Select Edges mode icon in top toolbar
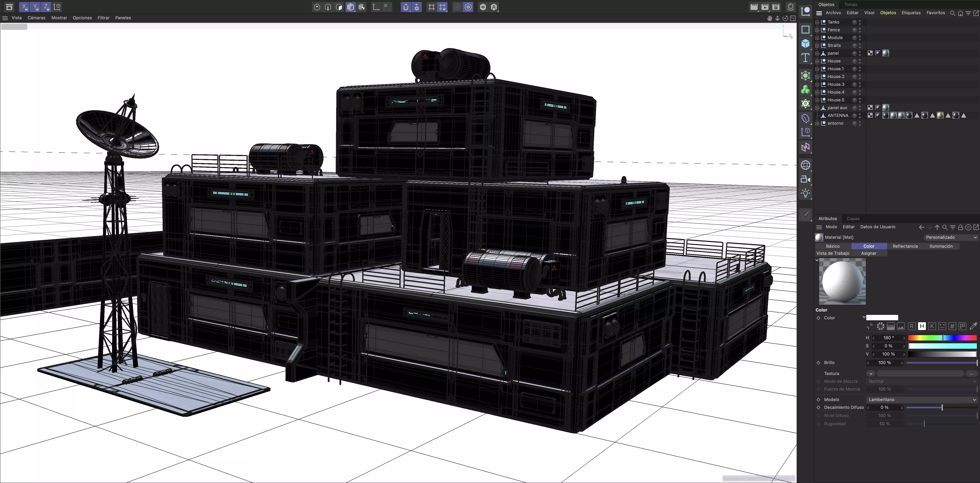Image resolution: width=980 pixels, height=483 pixels. pyautogui.click(x=328, y=7)
